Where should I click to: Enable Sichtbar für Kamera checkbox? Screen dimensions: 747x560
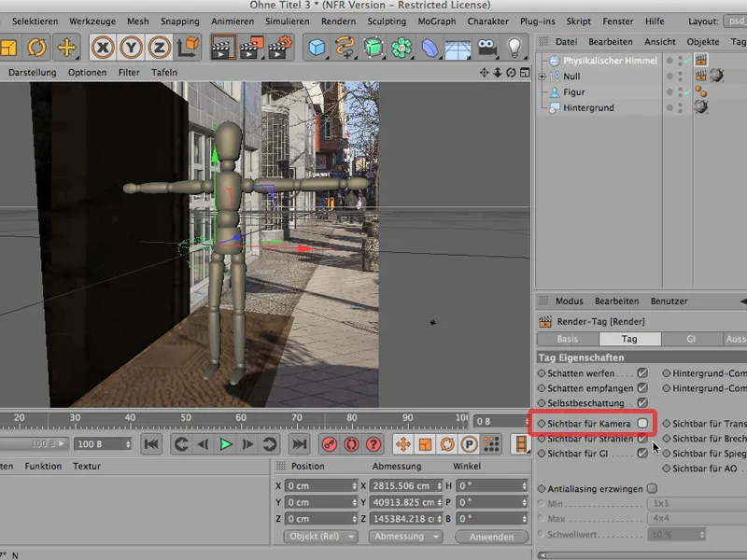[642, 423]
